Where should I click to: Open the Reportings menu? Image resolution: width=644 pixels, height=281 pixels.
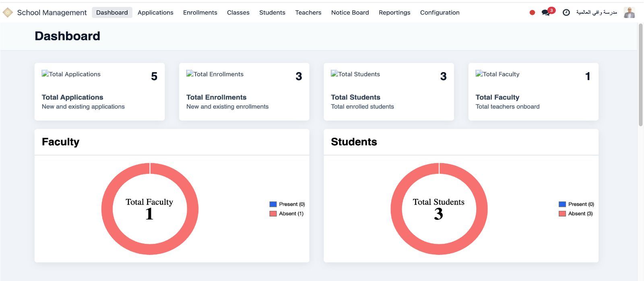[x=394, y=12]
